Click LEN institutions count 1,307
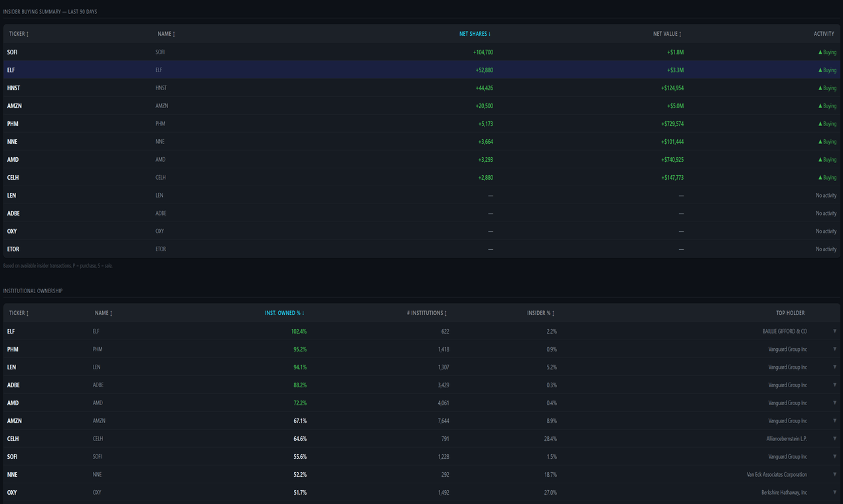The height and width of the screenshot is (504, 843). [443, 367]
